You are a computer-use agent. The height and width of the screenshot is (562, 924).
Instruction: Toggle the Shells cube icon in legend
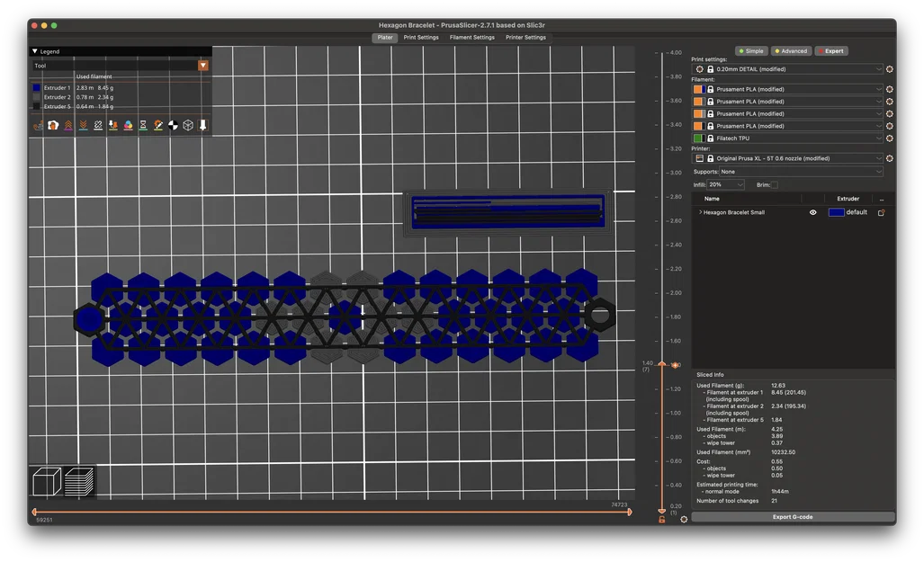point(188,126)
